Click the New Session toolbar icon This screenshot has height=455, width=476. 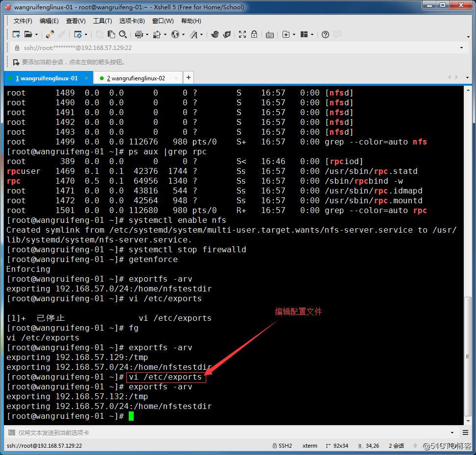16,34
